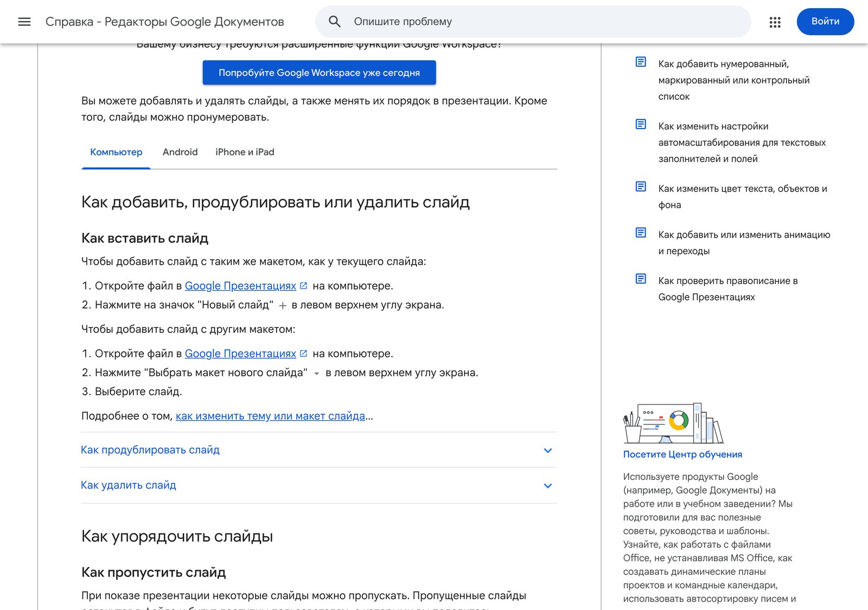The width and height of the screenshot is (868, 610).
Task: Open 'Посетите Центр обучения' link
Action: point(682,454)
